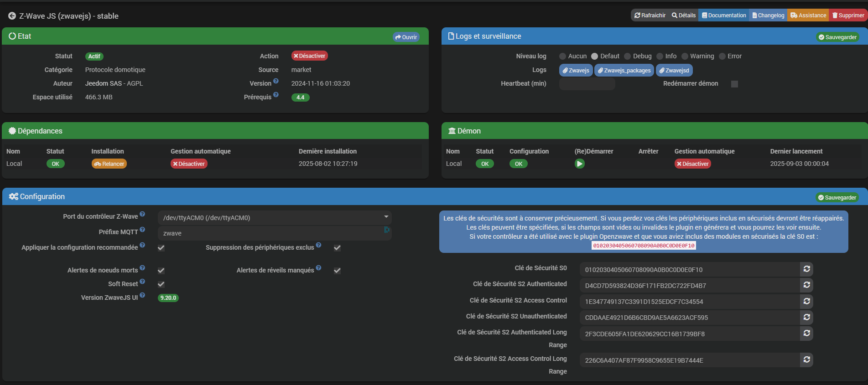Click the S2 Authenticated Long Range key field
The image size is (868, 385).
pos(690,334)
